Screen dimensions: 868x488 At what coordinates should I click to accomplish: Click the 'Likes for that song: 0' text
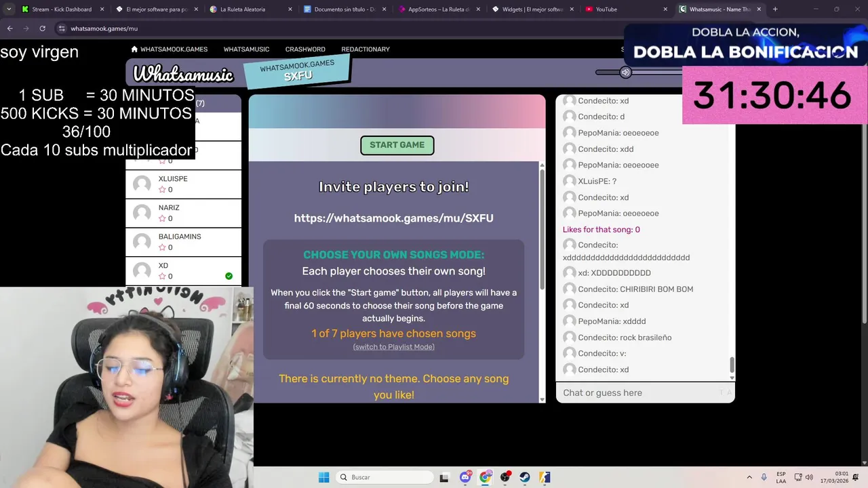click(x=601, y=230)
